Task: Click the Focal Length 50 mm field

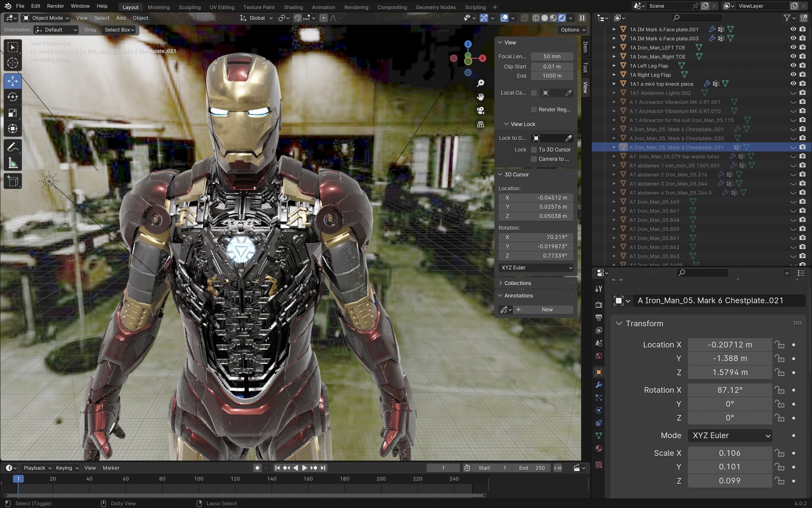Action: coord(552,56)
